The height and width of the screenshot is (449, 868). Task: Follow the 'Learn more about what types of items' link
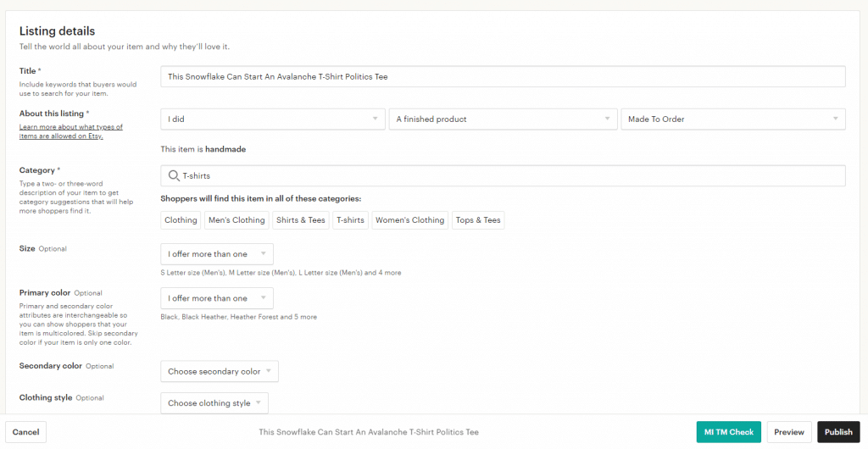click(71, 131)
